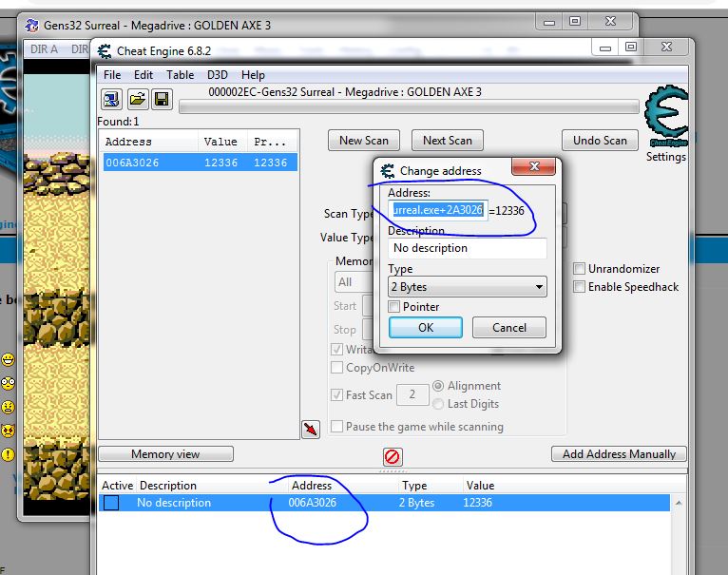
Task: Open the Edit menu
Action: click(144, 75)
